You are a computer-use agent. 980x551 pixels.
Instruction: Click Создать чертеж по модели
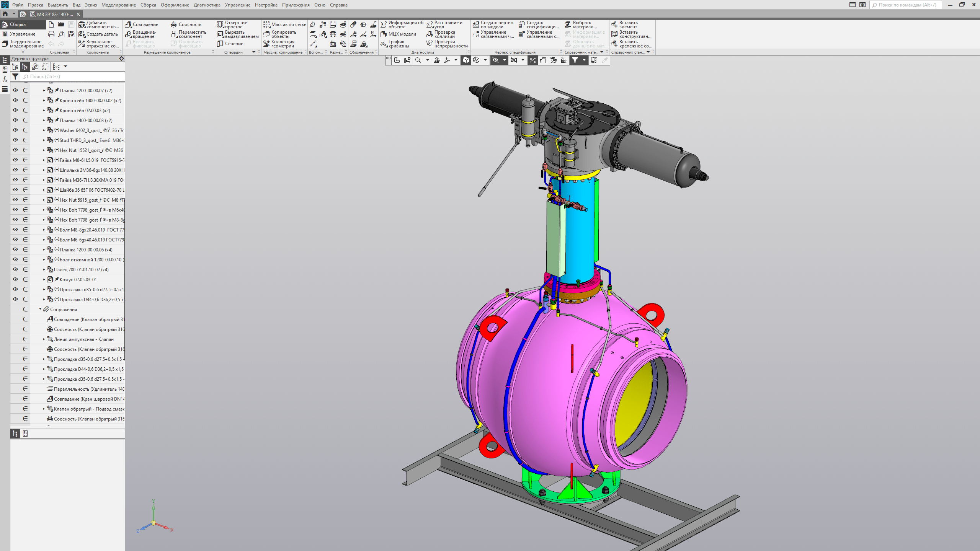(x=493, y=24)
